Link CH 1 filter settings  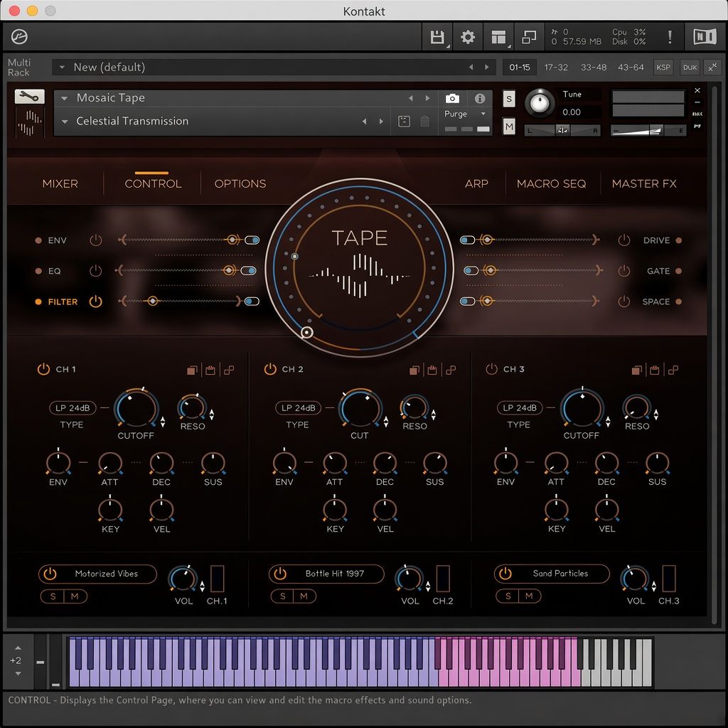pyautogui.click(x=229, y=370)
